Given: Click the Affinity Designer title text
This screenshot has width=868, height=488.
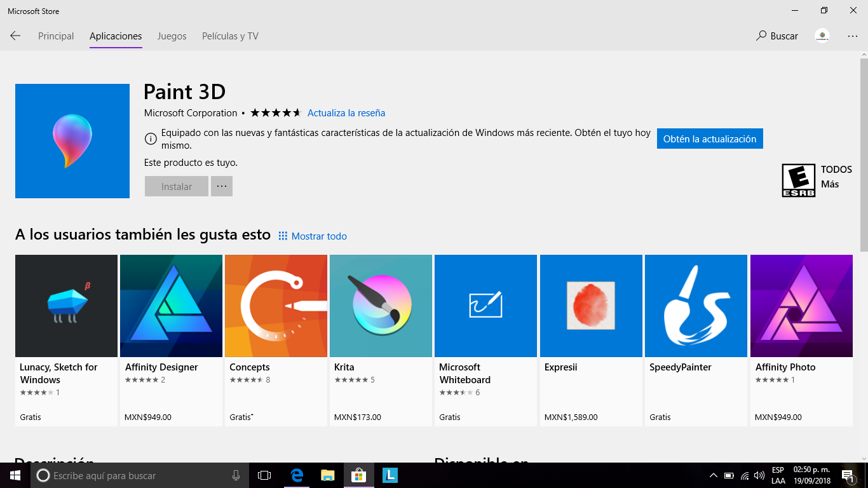Looking at the screenshot, I should [x=161, y=367].
